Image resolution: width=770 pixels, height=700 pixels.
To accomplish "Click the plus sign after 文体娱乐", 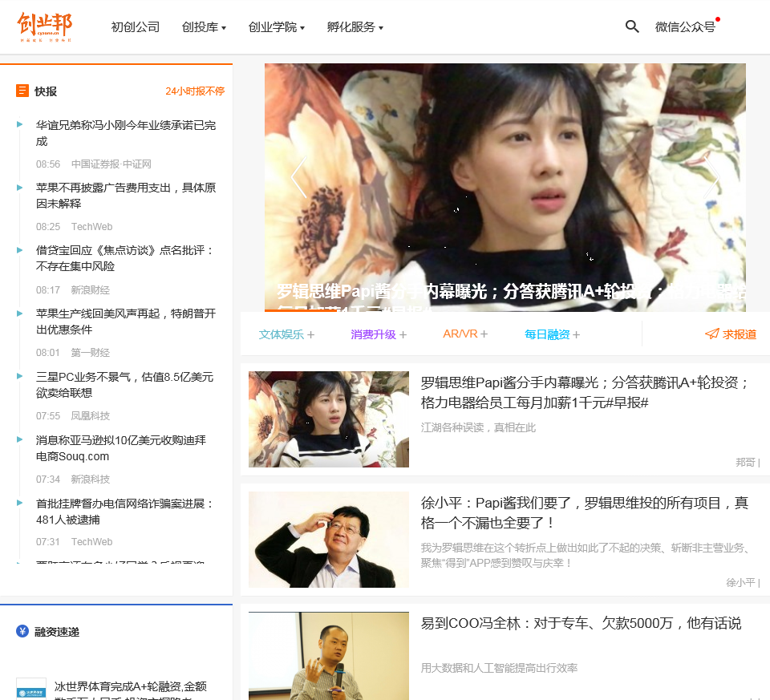I will point(311,335).
